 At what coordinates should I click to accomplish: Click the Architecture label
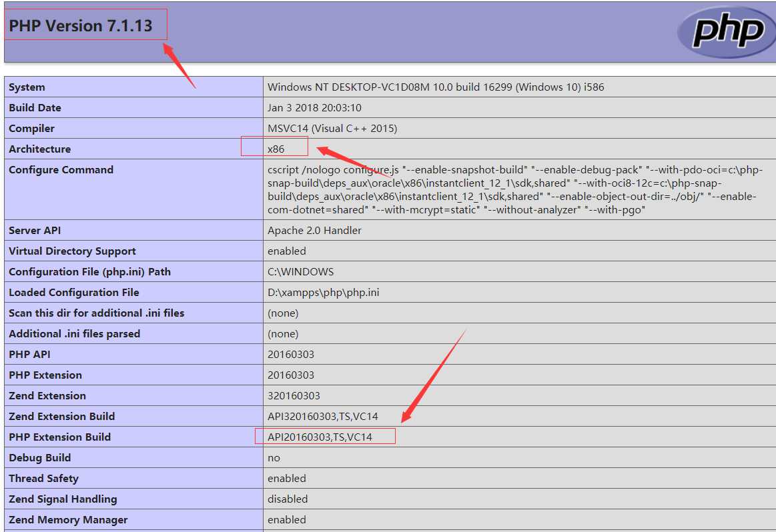(39, 149)
